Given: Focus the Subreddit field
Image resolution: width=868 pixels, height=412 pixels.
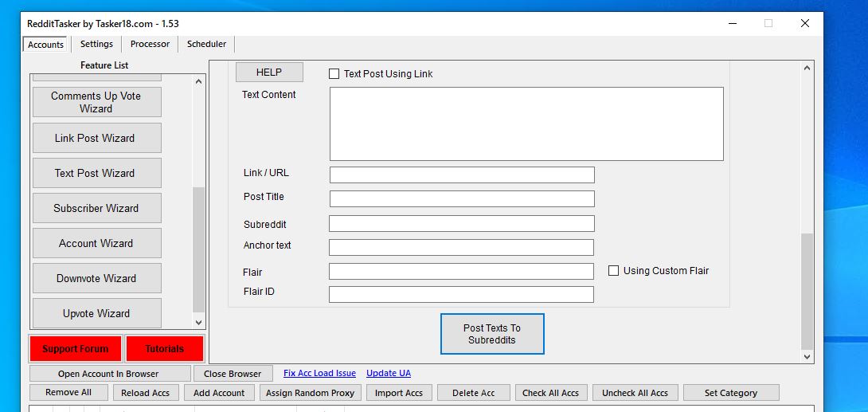Looking at the screenshot, I should (x=462, y=223).
